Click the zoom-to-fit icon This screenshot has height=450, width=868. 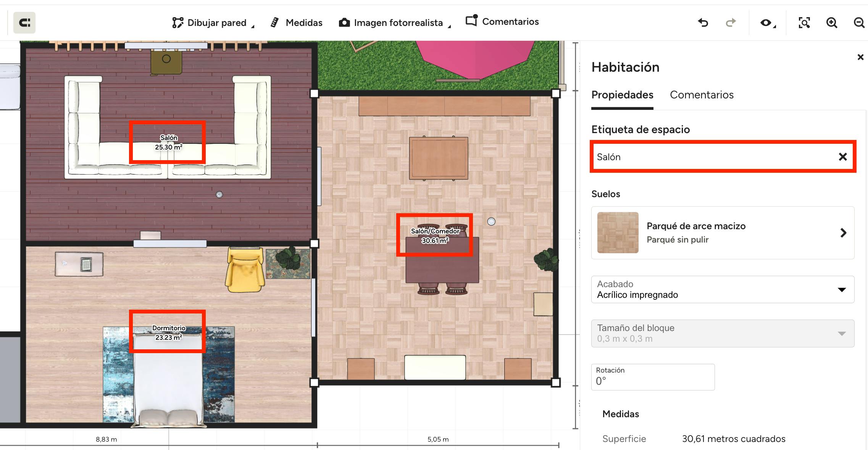pos(804,23)
